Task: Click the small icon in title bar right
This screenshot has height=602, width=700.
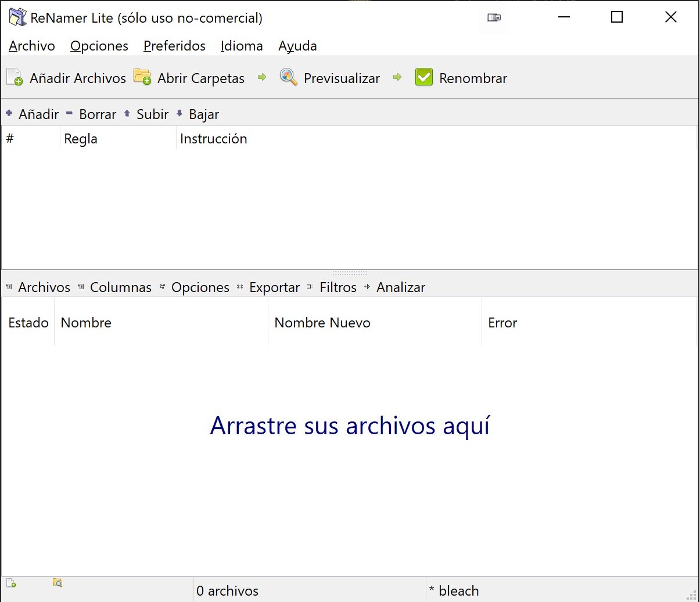Action: (494, 17)
